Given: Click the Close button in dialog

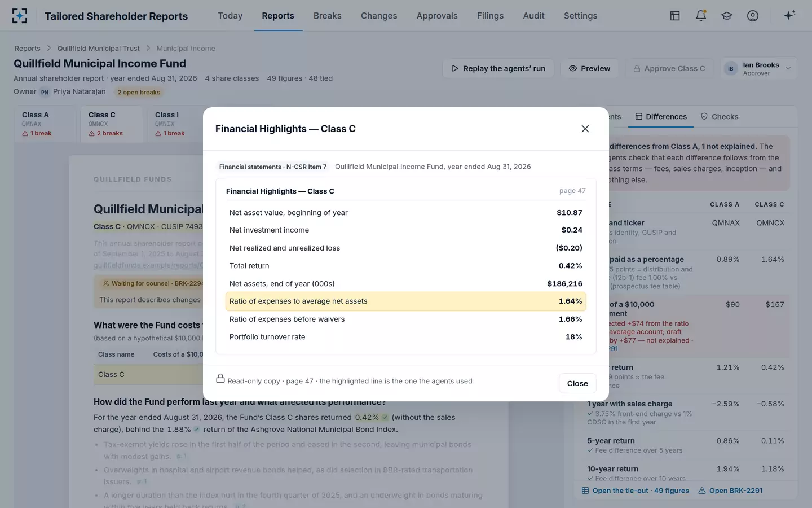Looking at the screenshot, I should [x=577, y=383].
